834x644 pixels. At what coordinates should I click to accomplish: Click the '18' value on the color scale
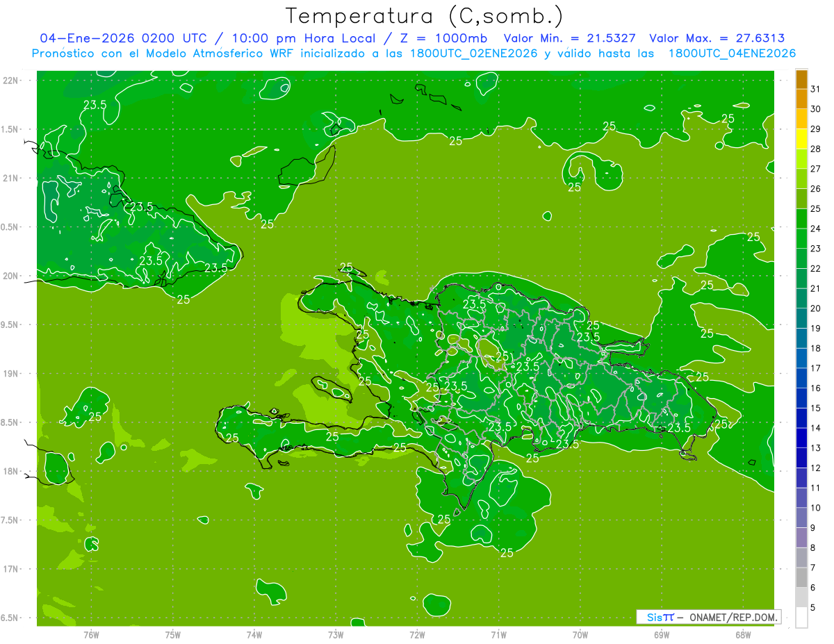pyautogui.click(x=816, y=348)
